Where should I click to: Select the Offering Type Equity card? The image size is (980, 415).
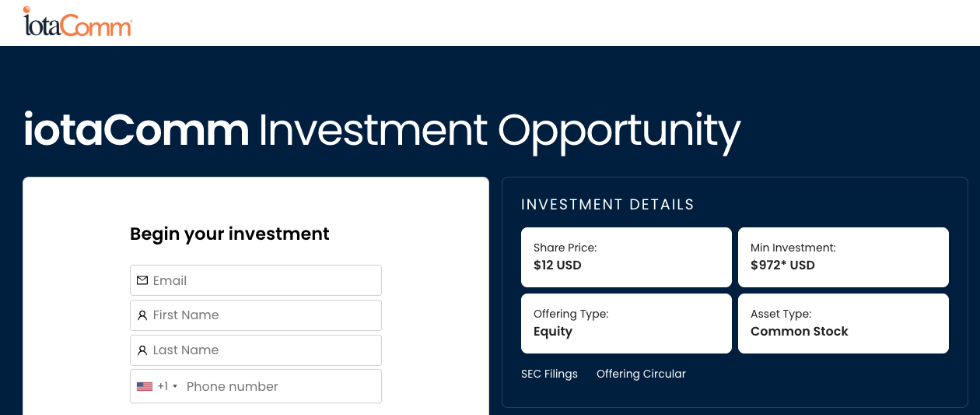point(626,323)
